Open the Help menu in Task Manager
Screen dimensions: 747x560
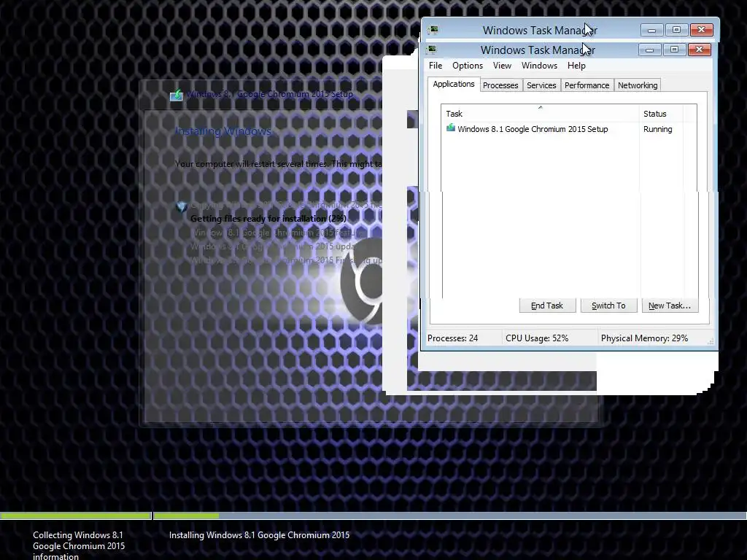576,66
